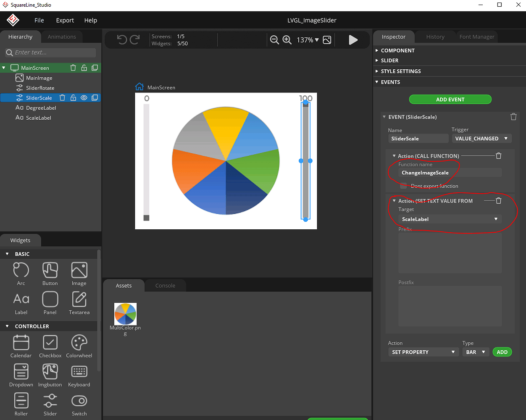Click the undo arrow in toolbar

(122, 40)
